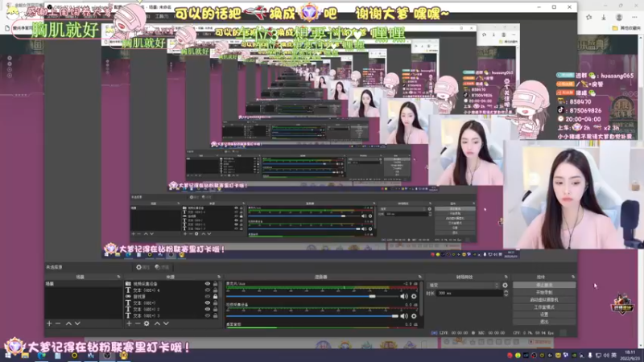Click the microphone icon in the system tray
Screen dimensions: 644x362
590,356
